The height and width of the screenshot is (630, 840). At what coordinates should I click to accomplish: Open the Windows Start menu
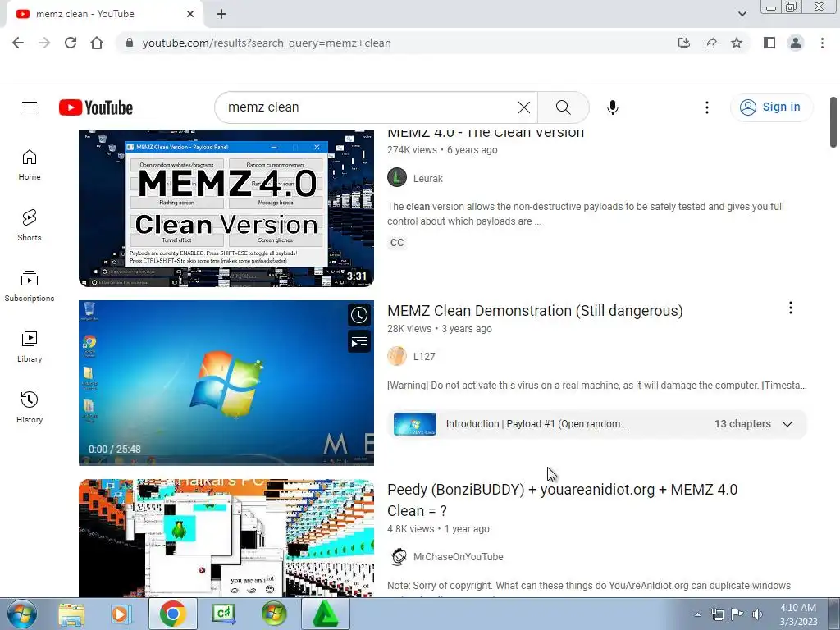(x=21, y=614)
